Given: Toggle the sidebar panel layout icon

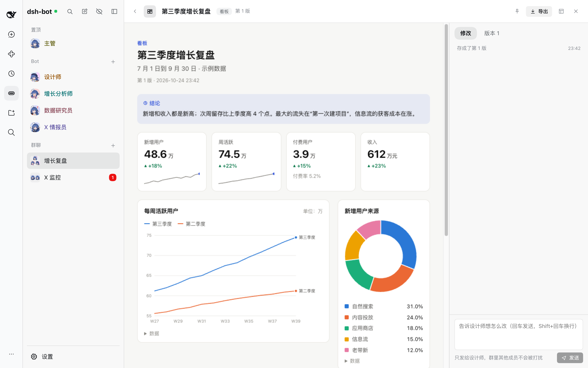Looking at the screenshot, I should (x=114, y=11).
